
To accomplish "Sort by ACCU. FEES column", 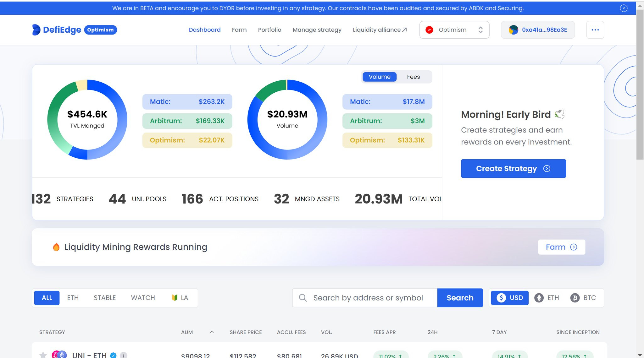I will click(x=291, y=332).
